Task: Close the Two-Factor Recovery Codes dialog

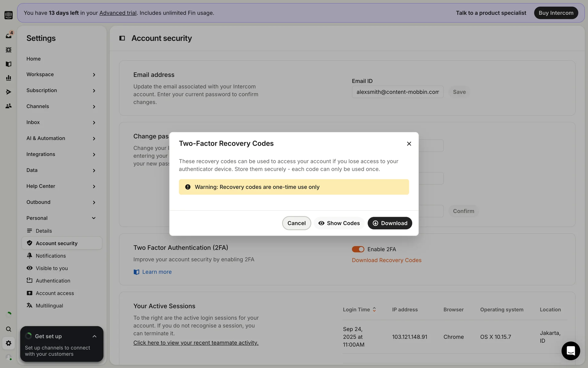Action: coord(409,144)
